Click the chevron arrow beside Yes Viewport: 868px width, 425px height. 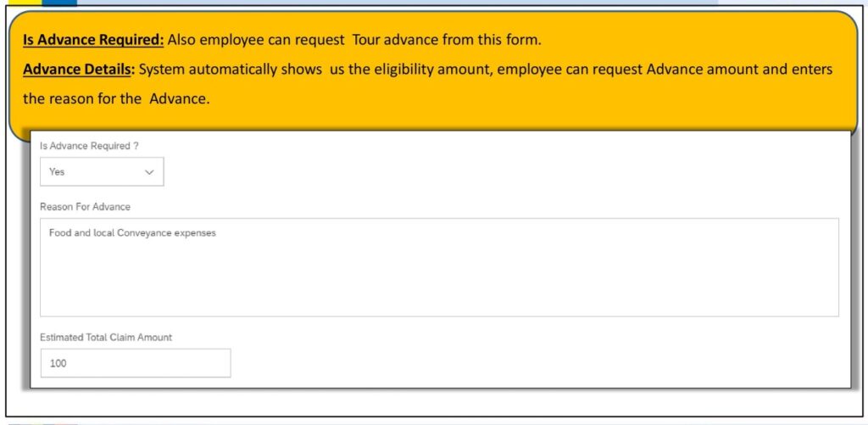149,172
